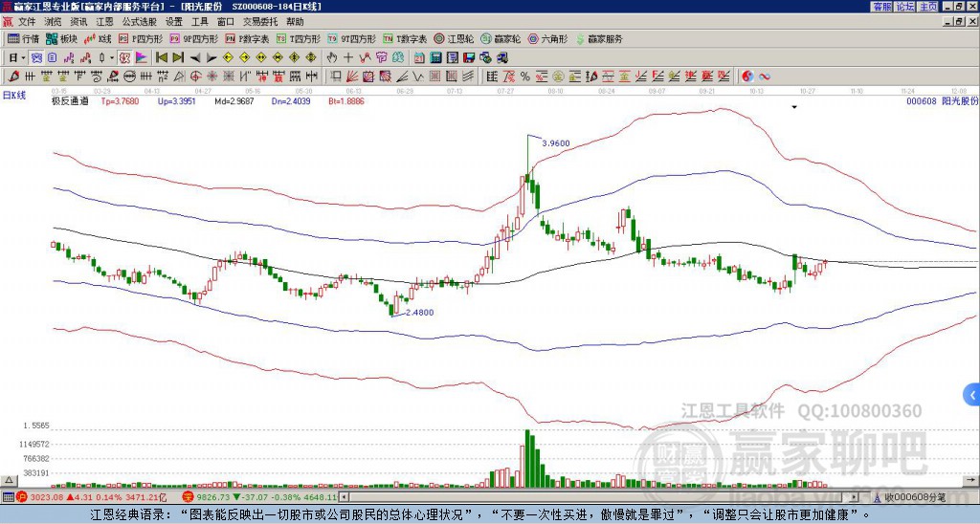Select the red fan lines tool
This screenshot has width=980, height=524.
coord(352,76)
